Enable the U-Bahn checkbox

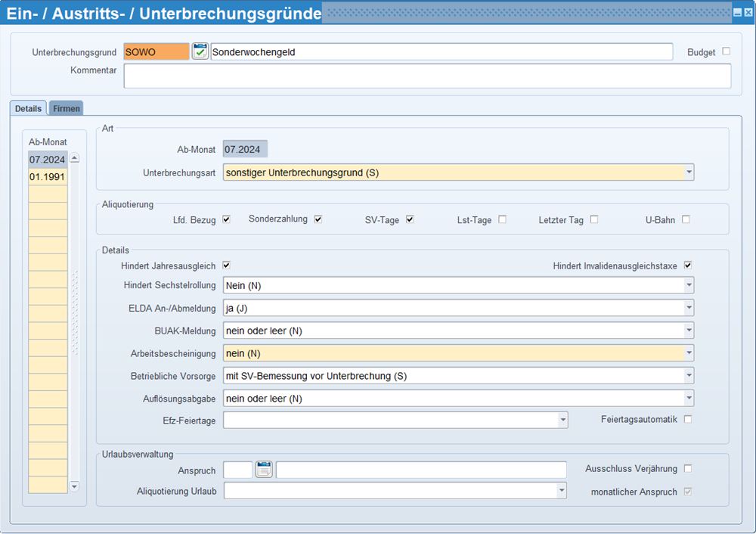click(686, 219)
